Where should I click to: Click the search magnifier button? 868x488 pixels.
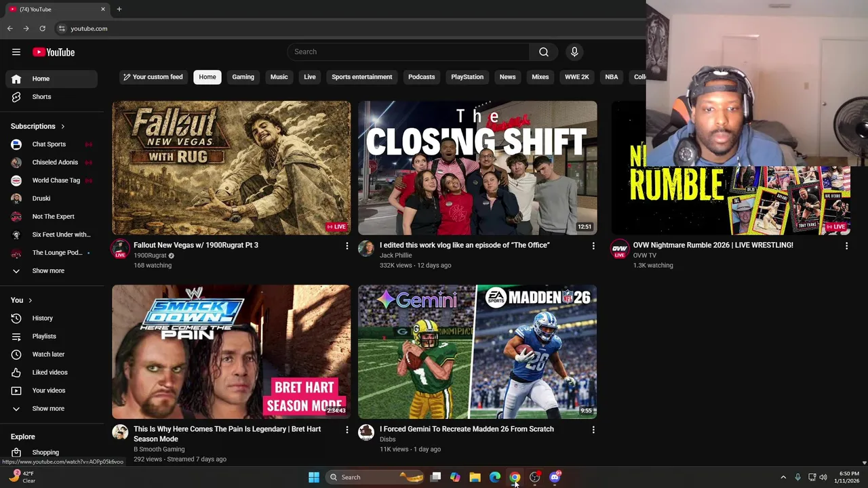pos(544,52)
